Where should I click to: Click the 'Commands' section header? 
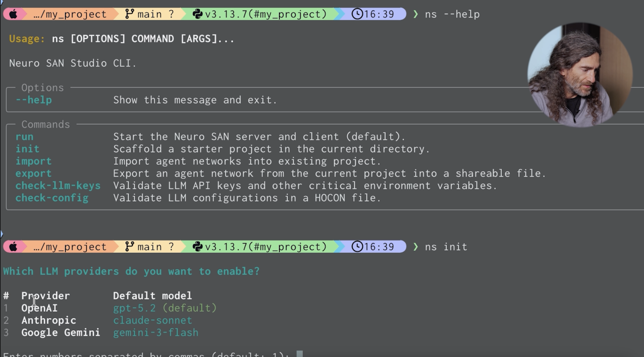[x=45, y=124]
